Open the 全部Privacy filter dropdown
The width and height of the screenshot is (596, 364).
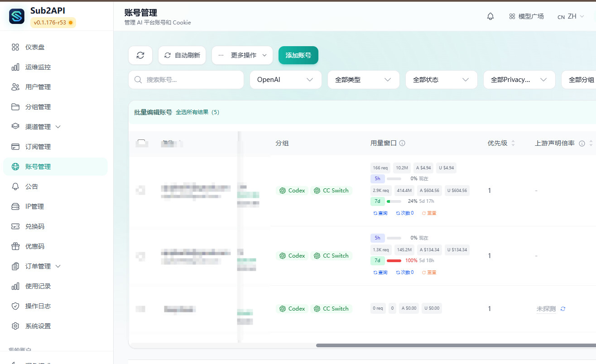(x=519, y=80)
